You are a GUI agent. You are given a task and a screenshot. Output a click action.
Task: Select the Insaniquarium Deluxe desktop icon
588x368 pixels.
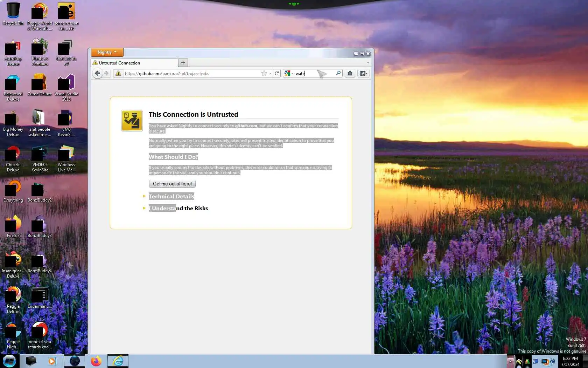tap(13, 265)
